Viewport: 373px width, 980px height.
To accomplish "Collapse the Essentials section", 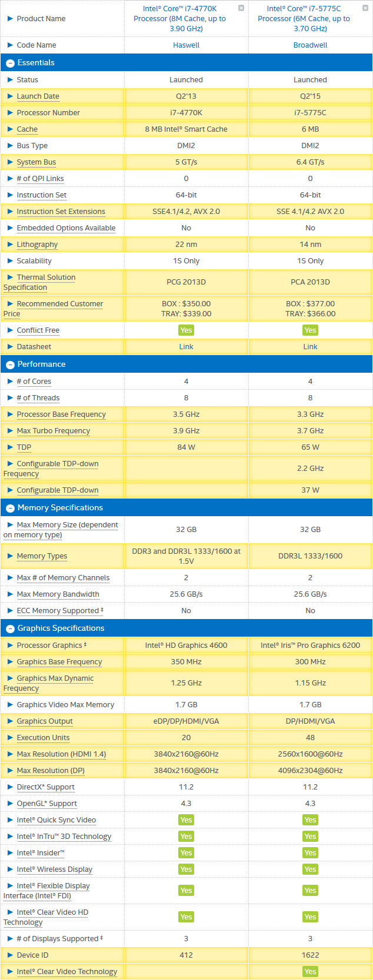I will 10,63.
